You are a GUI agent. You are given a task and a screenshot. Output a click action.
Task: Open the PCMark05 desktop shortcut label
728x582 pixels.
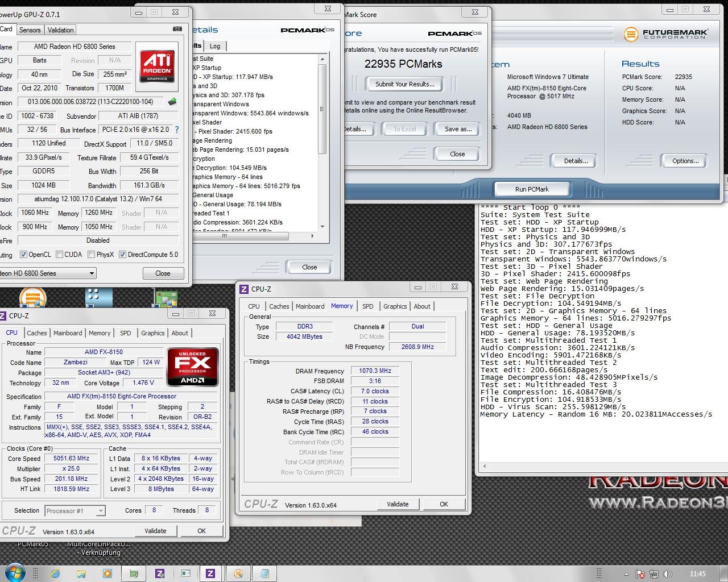tap(33, 544)
